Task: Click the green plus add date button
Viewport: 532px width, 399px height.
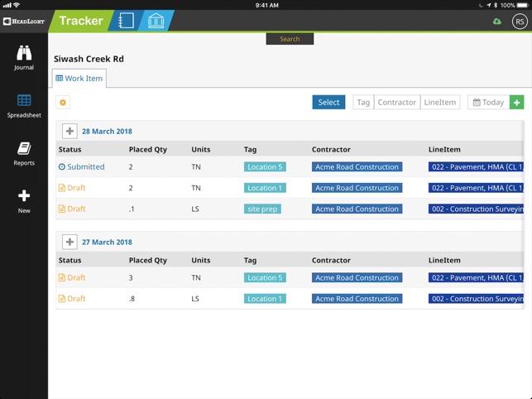Action: point(517,103)
